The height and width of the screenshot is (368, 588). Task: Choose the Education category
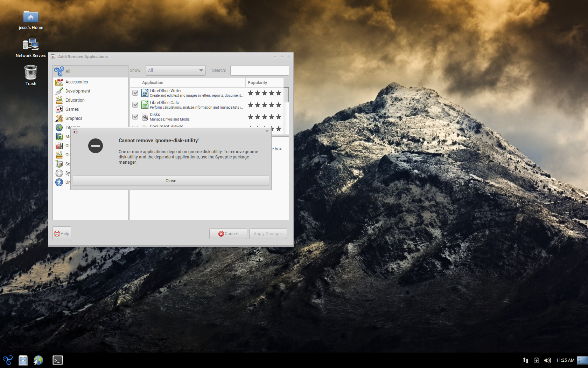tap(75, 100)
